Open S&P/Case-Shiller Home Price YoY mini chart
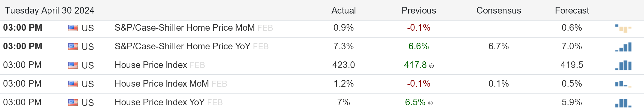 pos(623,47)
